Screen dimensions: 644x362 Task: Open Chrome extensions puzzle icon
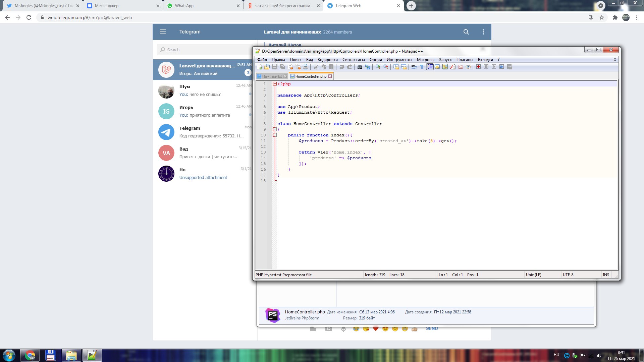[615, 17]
